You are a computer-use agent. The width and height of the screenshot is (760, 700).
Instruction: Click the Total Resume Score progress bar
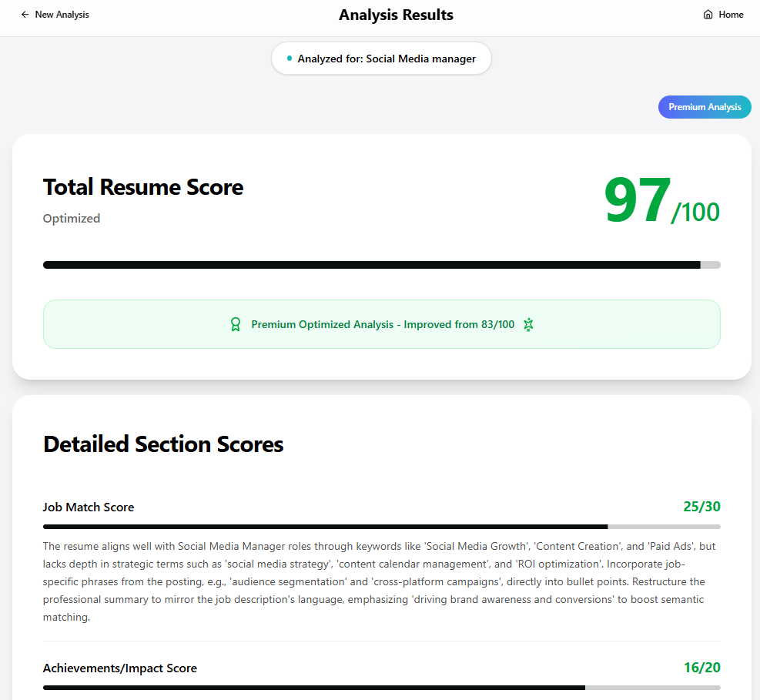(x=381, y=264)
